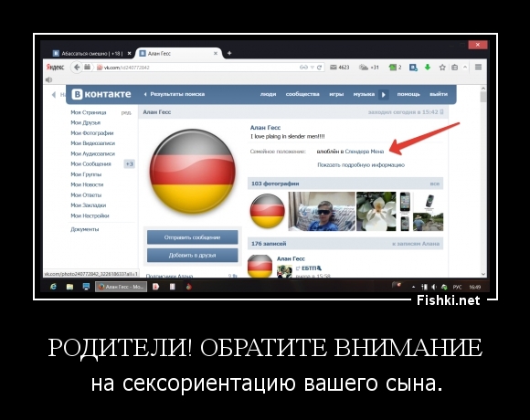The image size is (530, 420).
Task: Open File Explorer from the taskbar
Action: 69,287
